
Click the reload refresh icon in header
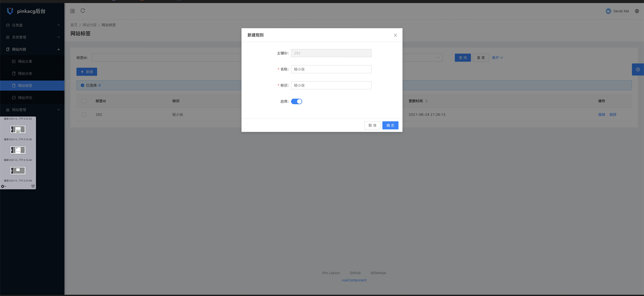point(83,11)
